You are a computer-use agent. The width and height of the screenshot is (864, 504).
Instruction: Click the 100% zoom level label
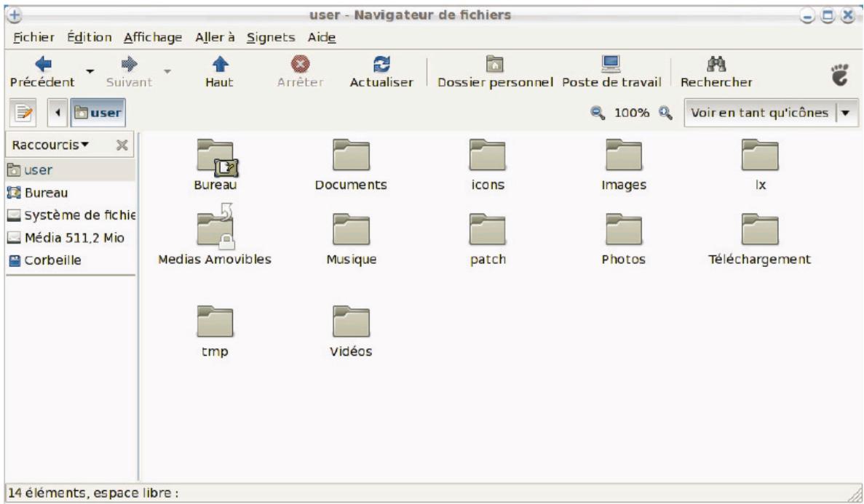pos(632,113)
